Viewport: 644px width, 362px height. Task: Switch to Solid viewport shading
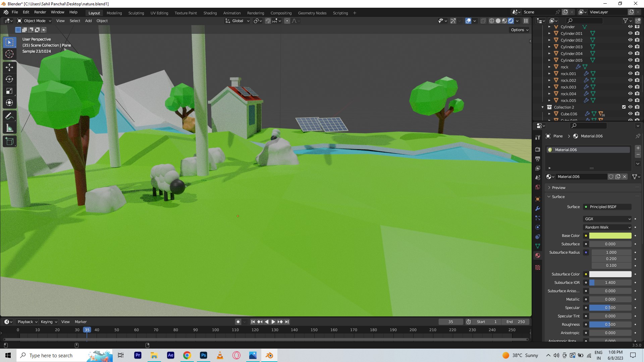498,21
